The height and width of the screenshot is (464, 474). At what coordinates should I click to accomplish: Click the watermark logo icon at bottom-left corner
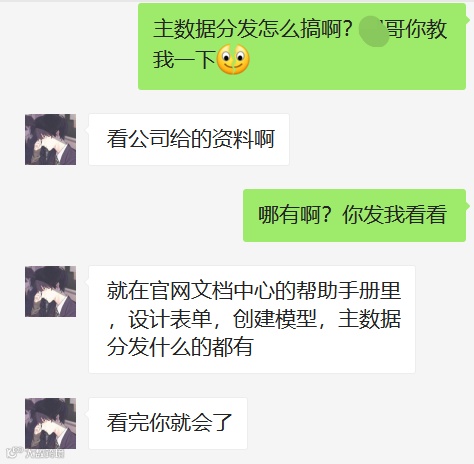point(14,452)
